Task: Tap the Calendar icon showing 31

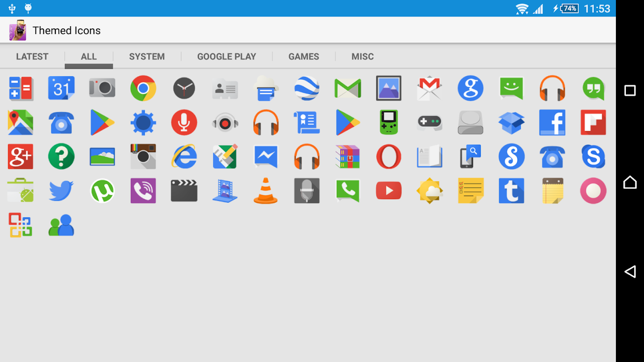Action: pyautogui.click(x=61, y=88)
